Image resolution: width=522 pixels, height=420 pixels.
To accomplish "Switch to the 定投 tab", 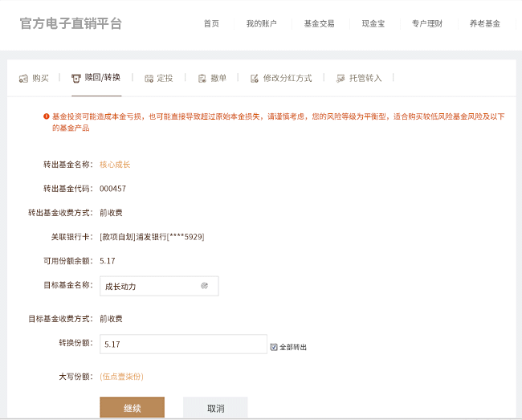I will click(x=159, y=79).
